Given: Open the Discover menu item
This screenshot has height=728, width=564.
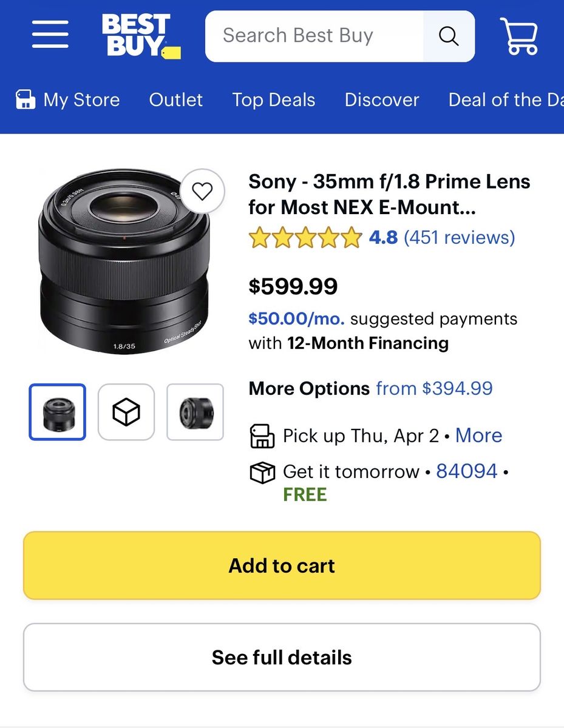Looking at the screenshot, I should coord(382,99).
